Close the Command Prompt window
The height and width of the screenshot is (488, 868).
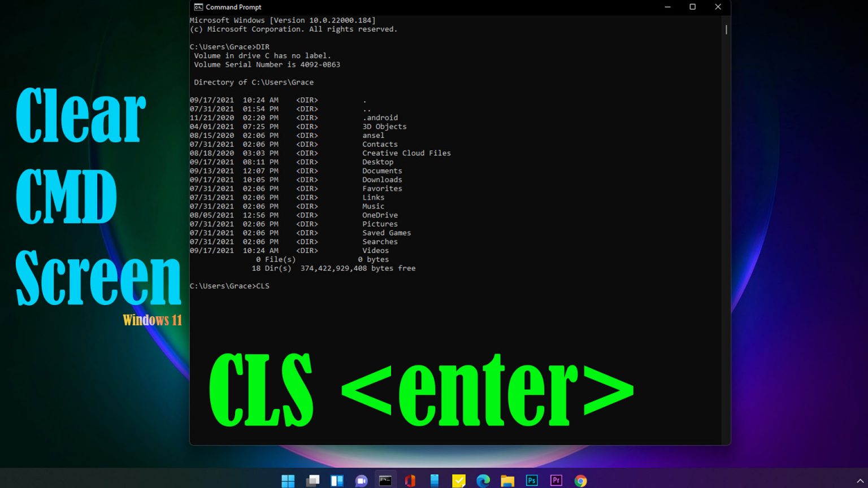[718, 7]
